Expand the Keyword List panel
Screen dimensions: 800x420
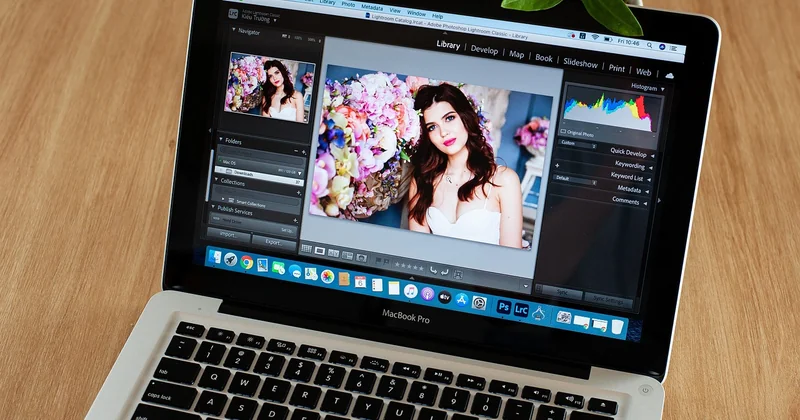648,180
